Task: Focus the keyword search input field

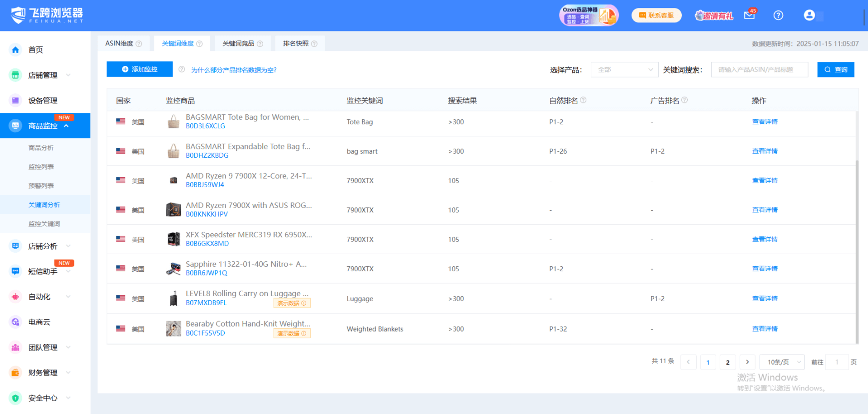Action: (760, 69)
